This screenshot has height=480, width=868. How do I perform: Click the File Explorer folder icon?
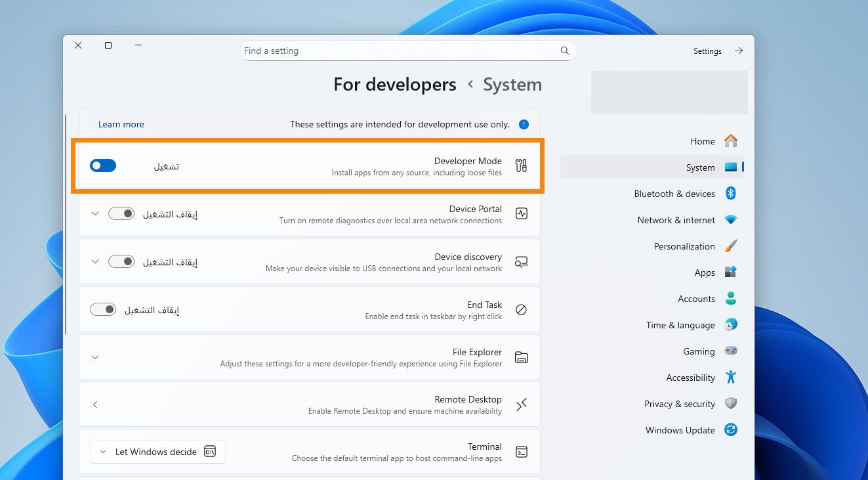[x=522, y=357]
